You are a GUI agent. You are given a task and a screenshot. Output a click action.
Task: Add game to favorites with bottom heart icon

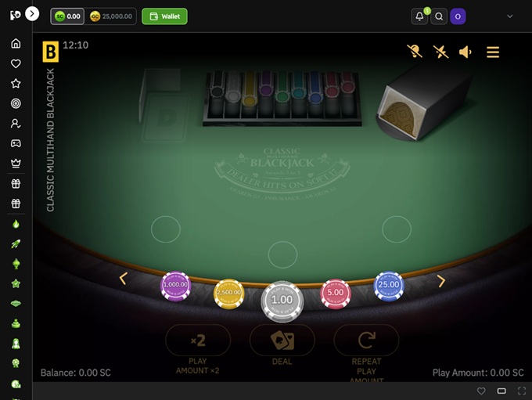pyautogui.click(x=481, y=391)
